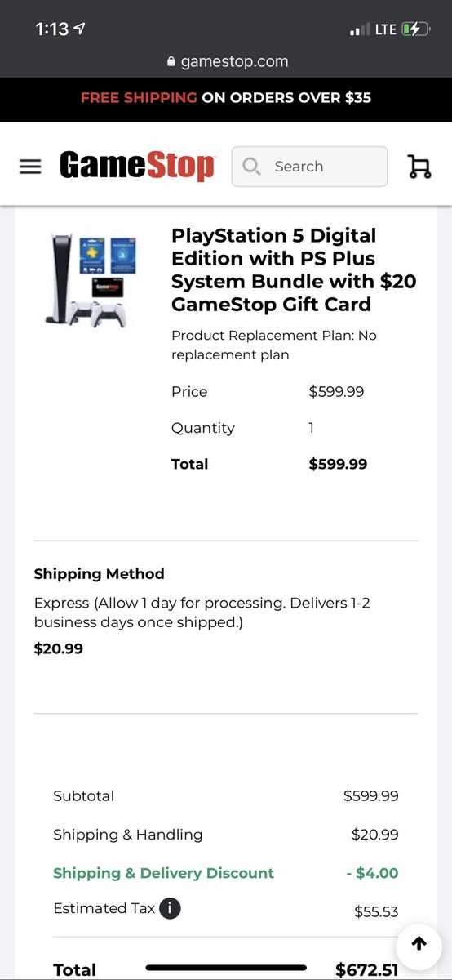The image size is (452, 980).
Task: Click the GameStop logo
Action: (137, 166)
